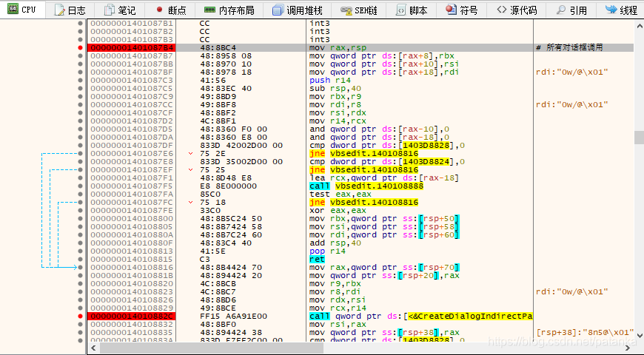Open the 笔记 notes tab
This screenshot has height=355, width=644.
120,10
